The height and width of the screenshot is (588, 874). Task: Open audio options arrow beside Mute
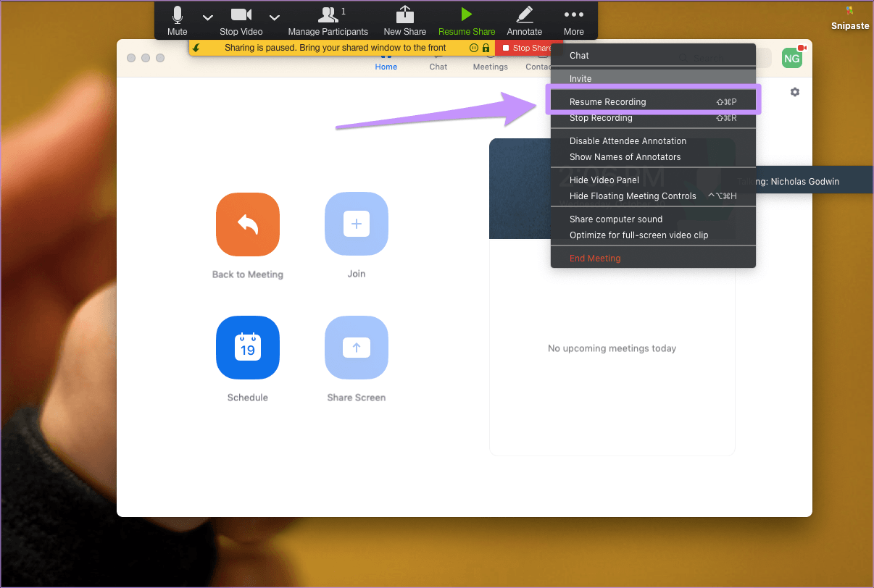tap(207, 17)
